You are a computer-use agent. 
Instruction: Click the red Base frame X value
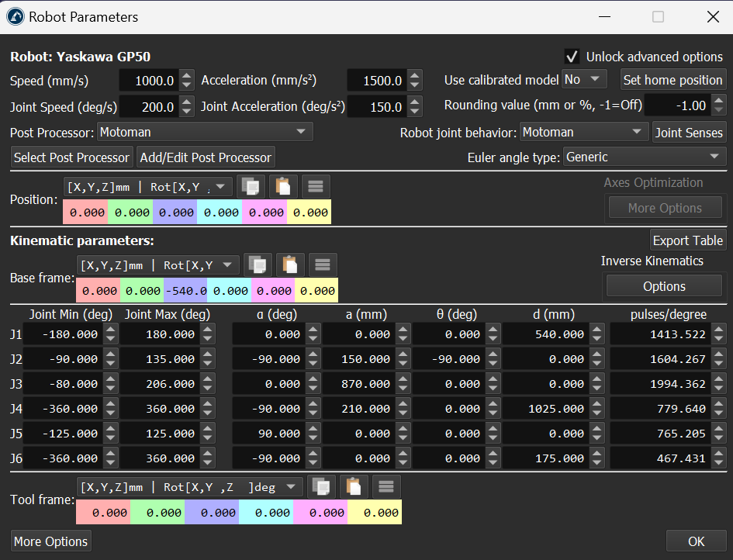pos(98,291)
